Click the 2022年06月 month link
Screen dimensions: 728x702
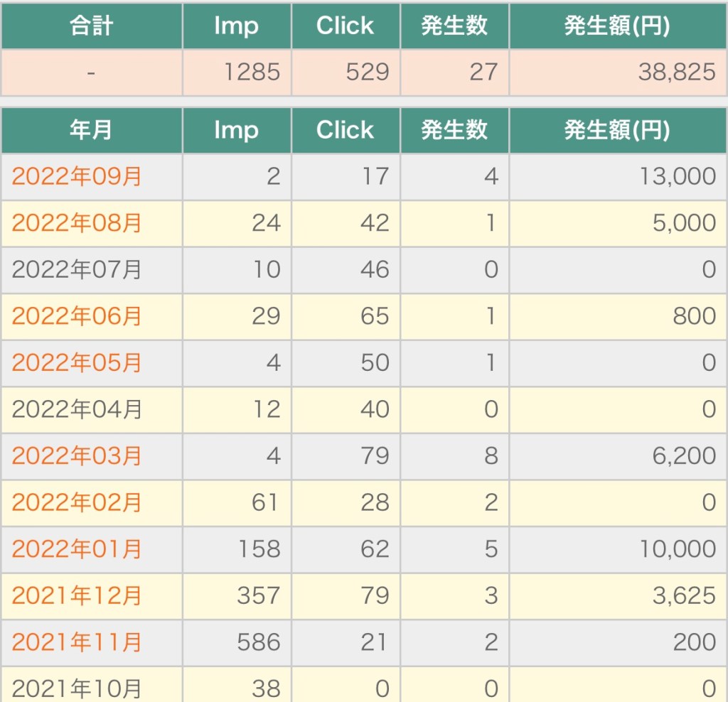77,316
